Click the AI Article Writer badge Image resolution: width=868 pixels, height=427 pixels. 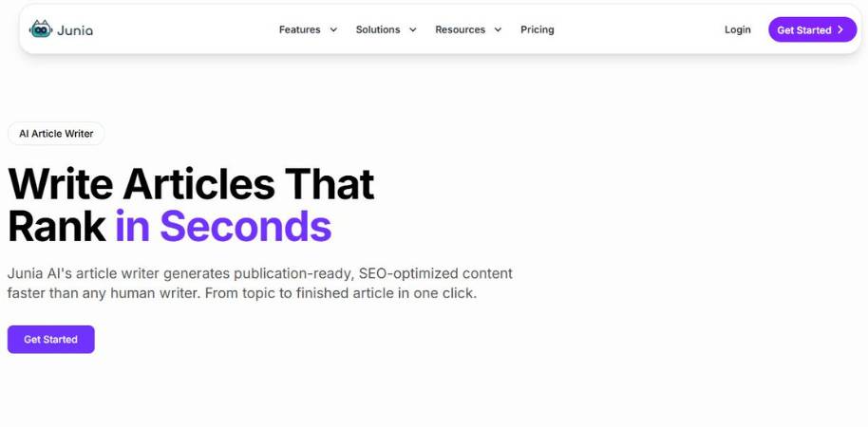56,134
